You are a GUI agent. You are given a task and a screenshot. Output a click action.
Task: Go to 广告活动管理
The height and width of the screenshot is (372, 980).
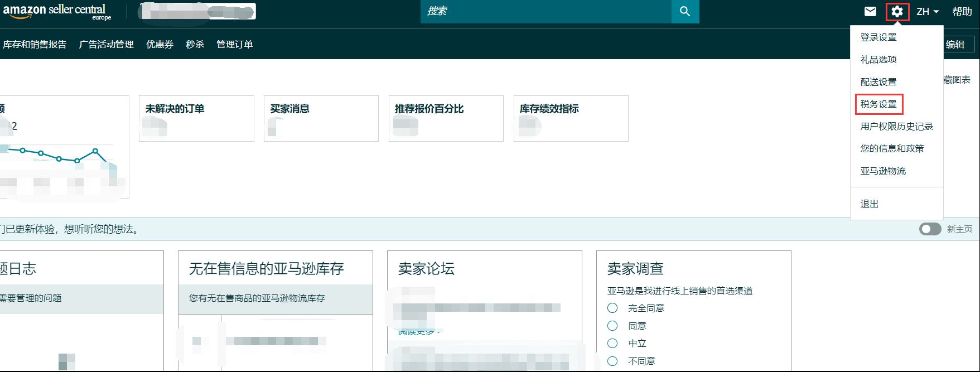click(x=107, y=45)
